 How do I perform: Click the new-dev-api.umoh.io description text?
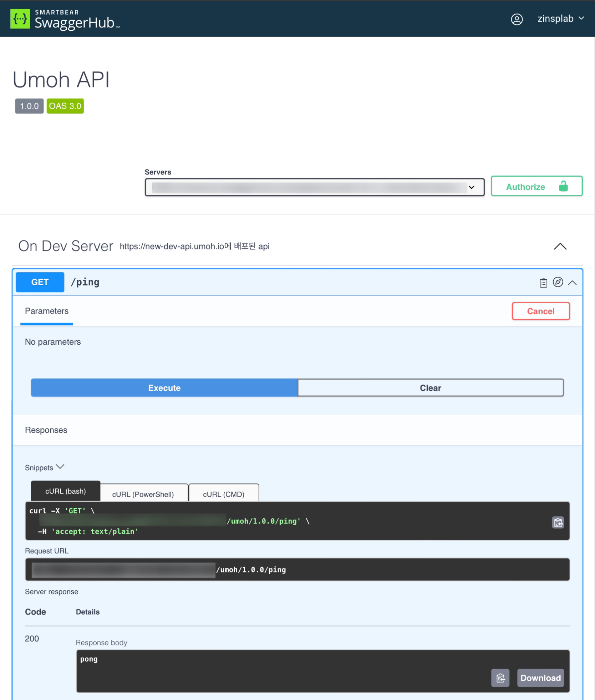coord(194,246)
